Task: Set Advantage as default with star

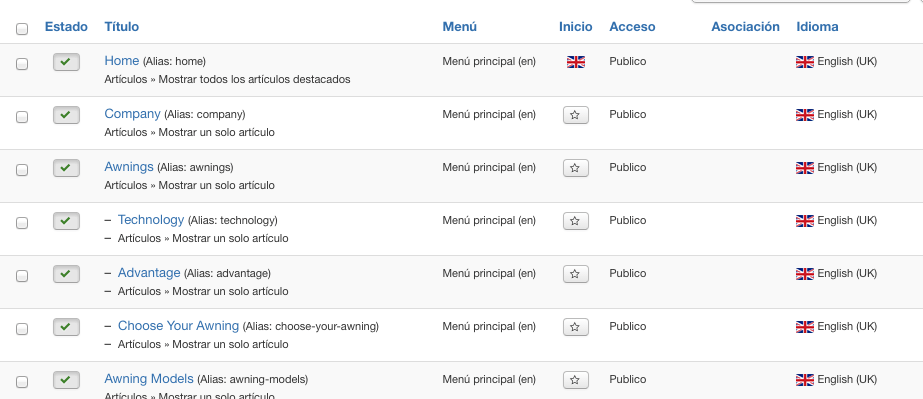Action: point(575,274)
